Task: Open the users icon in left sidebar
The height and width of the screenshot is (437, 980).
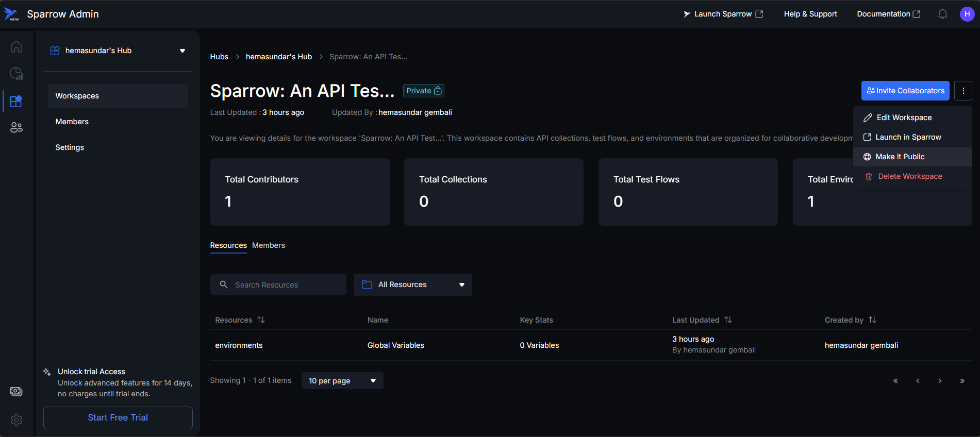Action: 16,127
